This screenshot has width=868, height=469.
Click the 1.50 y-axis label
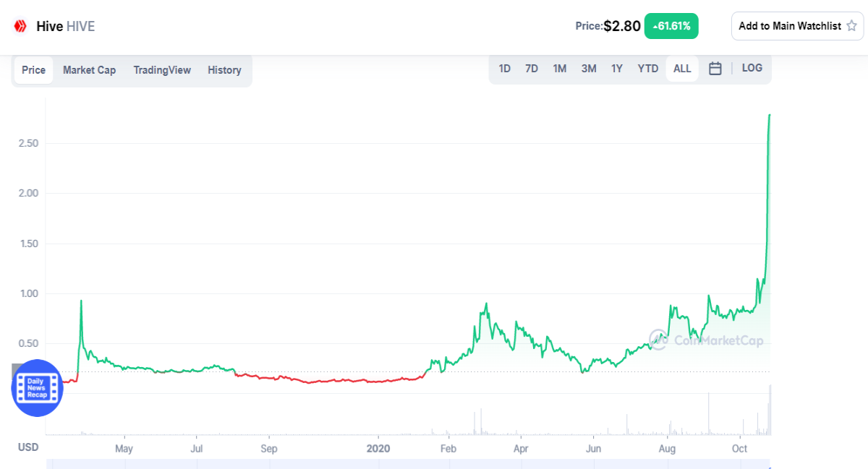click(x=28, y=244)
